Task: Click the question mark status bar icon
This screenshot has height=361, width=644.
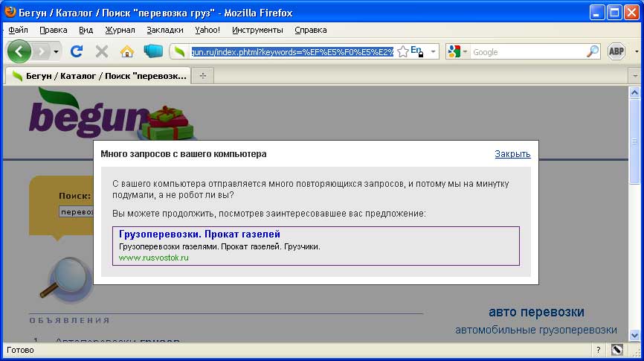Action: click(598, 351)
